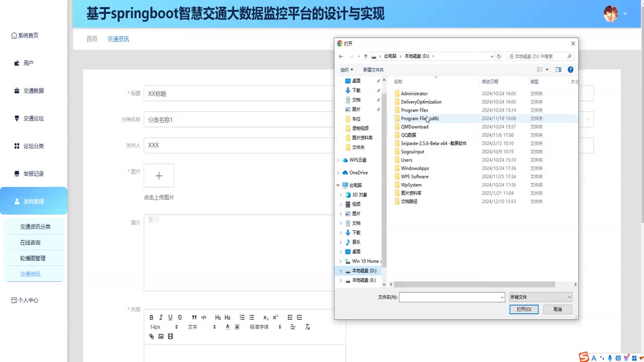The width and height of the screenshot is (644, 362).
Task: Click the 打开(O) button
Action: coord(524,309)
